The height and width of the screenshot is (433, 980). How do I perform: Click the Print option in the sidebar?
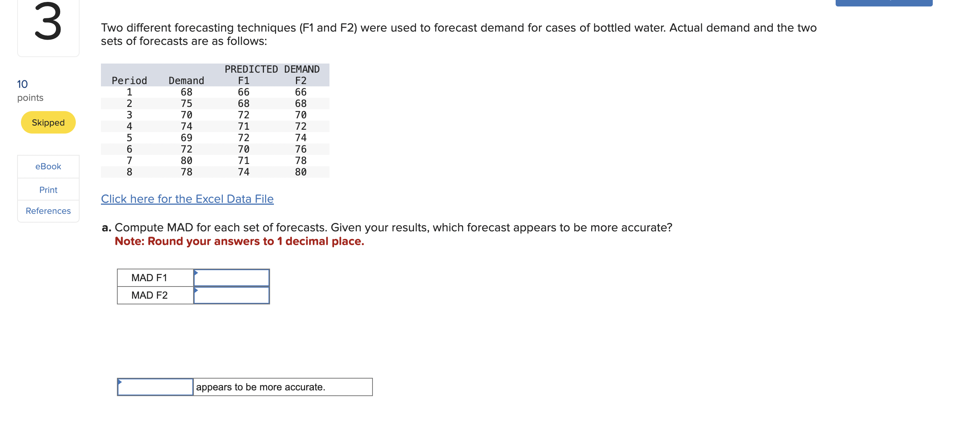(48, 189)
